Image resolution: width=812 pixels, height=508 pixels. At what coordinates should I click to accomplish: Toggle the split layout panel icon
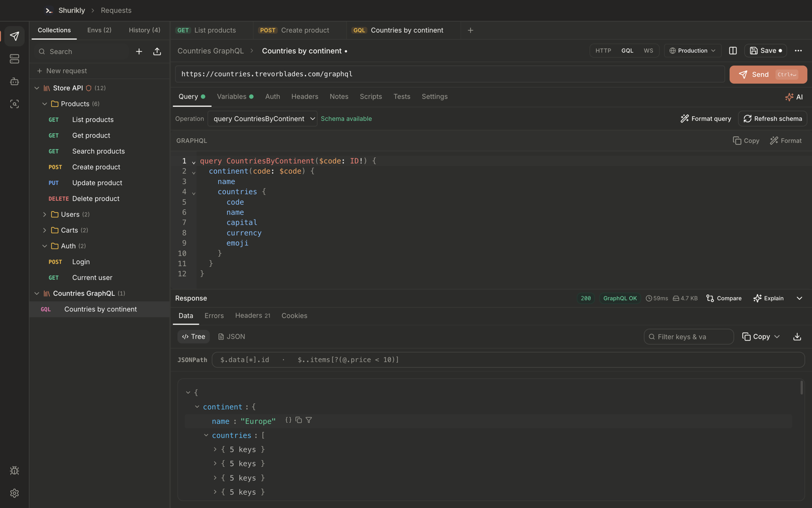click(x=733, y=51)
